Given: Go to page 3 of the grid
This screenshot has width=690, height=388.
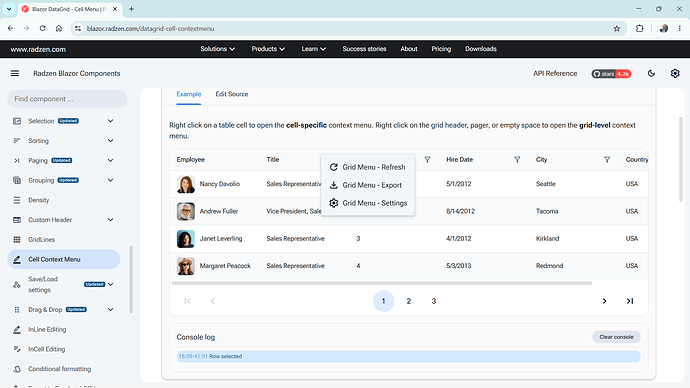Looking at the screenshot, I should pos(433,301).
